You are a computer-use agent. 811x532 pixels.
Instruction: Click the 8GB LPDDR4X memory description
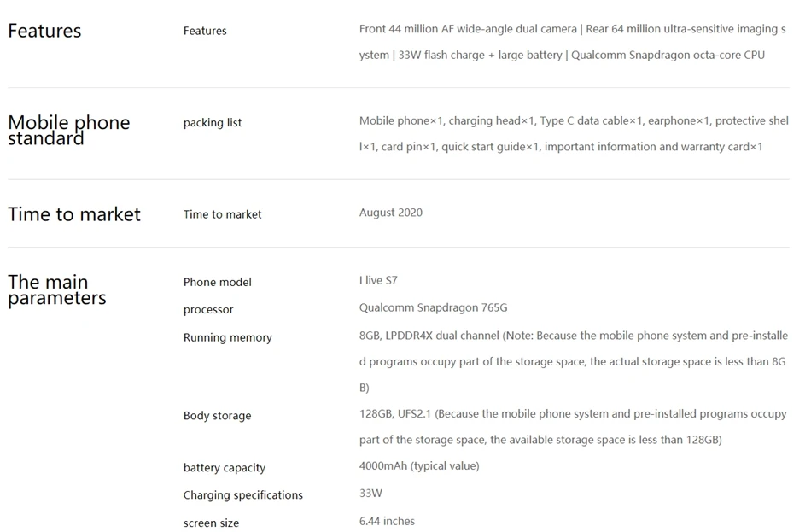[x=572, y=361]
